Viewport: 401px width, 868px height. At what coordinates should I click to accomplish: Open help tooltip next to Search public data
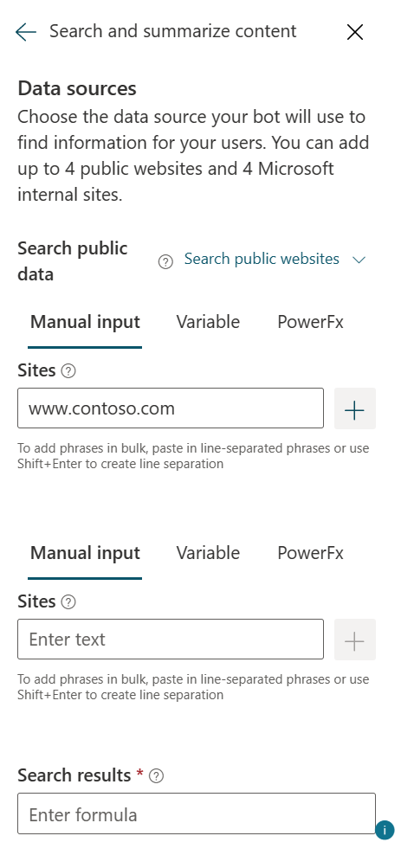pyautogui.click(x=165, y=261)
